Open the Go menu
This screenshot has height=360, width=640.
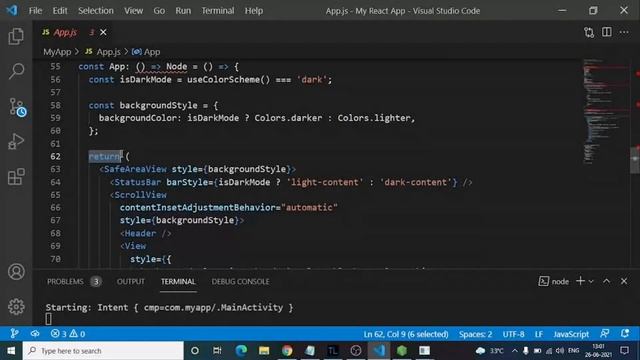pyautogui.click(x=159, y=11)
